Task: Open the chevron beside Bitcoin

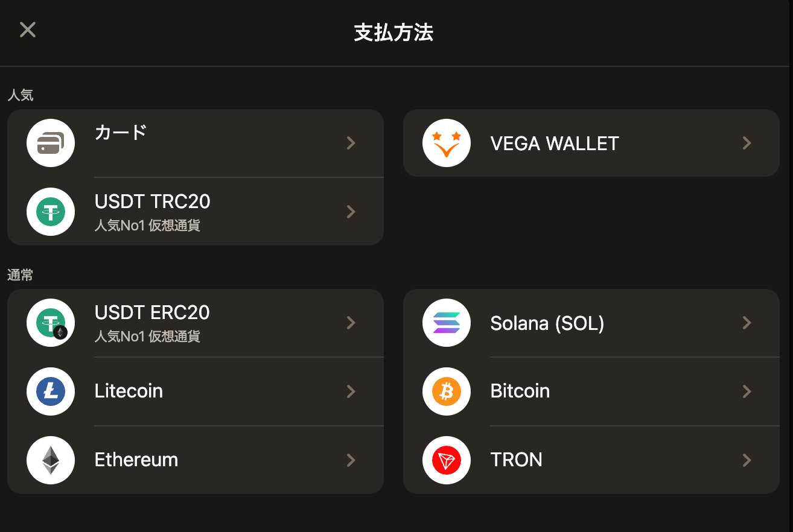Action: [747, 391]
